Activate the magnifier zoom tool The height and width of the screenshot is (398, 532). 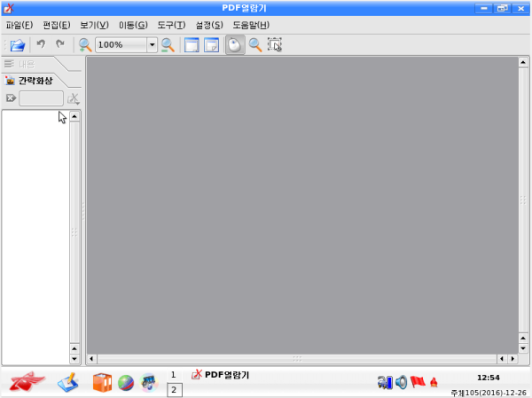coord(255,45)
